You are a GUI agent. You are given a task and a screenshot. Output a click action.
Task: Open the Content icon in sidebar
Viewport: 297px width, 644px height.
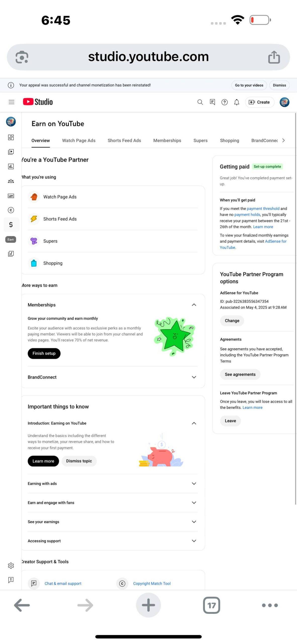point(11,152)
